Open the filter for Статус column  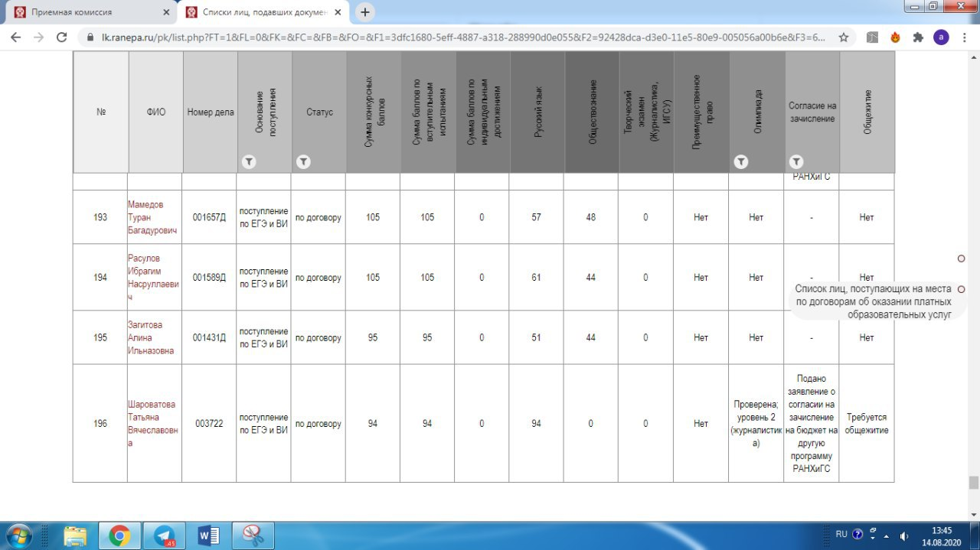pyautogui.click(x=303, y=161)
